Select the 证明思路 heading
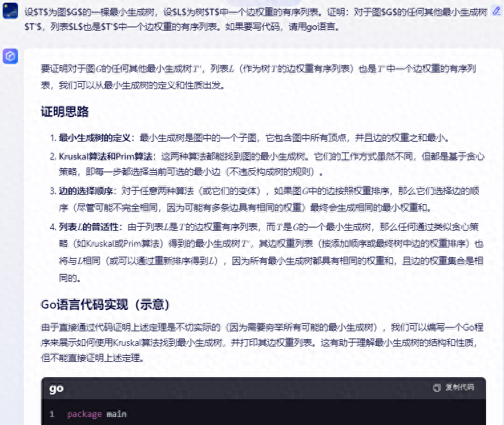Screen dimensions: 504x425 click(x=64, y=111)
